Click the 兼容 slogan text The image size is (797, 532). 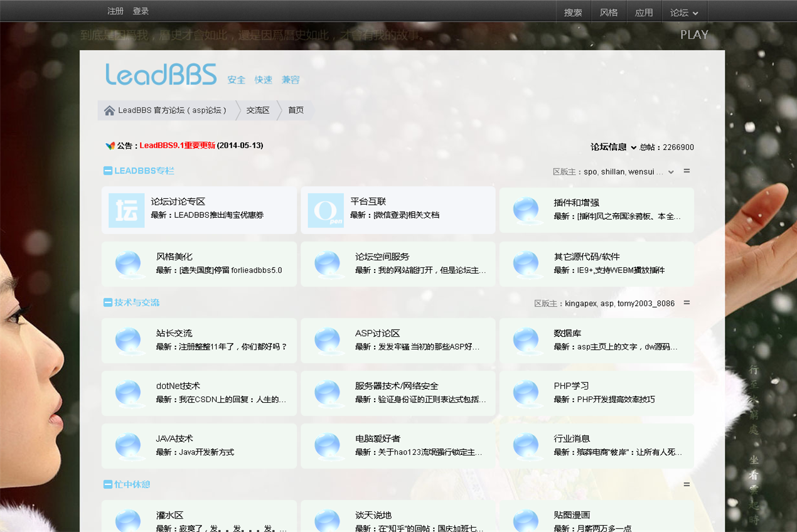click(291, 80)
